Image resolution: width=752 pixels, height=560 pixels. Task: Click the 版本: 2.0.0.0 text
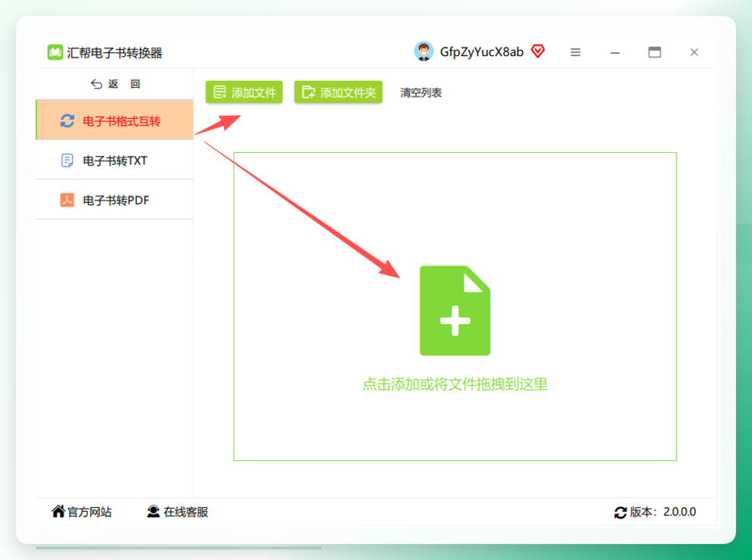point(662,512)
